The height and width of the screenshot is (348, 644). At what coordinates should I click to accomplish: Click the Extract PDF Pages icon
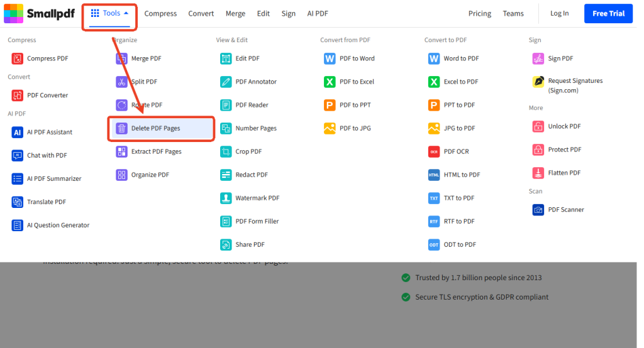[121, 152]
